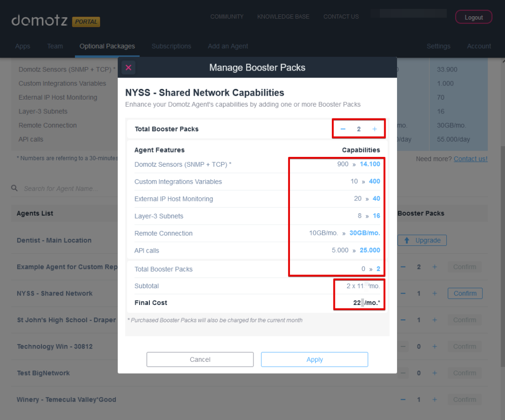
Task: Switch to the Add an Agent tab
Action: click(228, 46)
